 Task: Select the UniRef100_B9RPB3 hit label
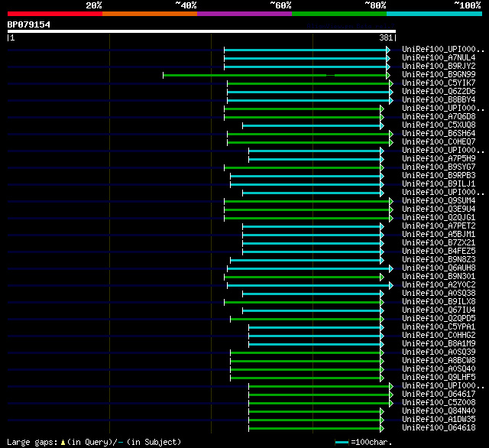[439, 176]
